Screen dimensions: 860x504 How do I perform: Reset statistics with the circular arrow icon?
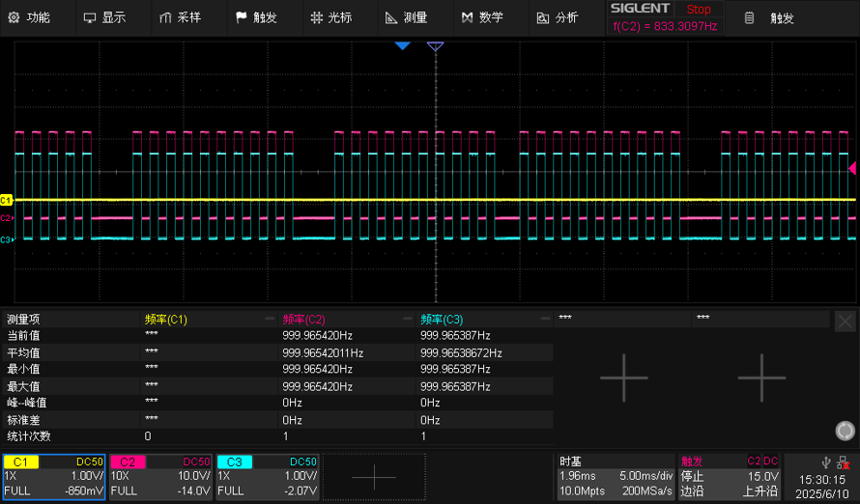(x=846, y=431)
